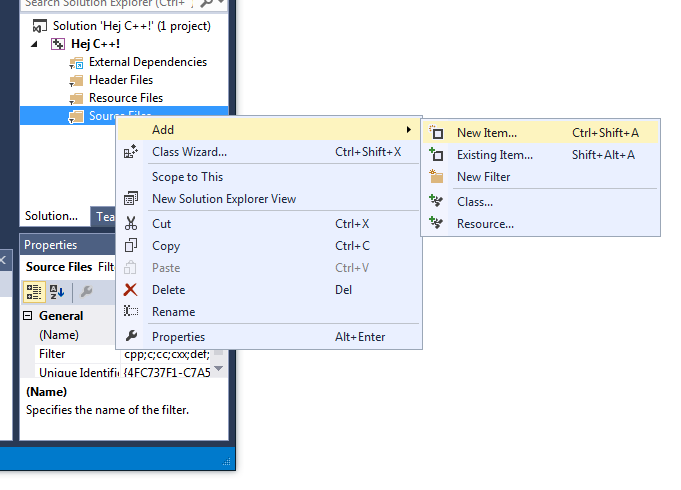
Task: Click the Property Pages wrench in Properties toolbar
Action: [x=86, y=291]
